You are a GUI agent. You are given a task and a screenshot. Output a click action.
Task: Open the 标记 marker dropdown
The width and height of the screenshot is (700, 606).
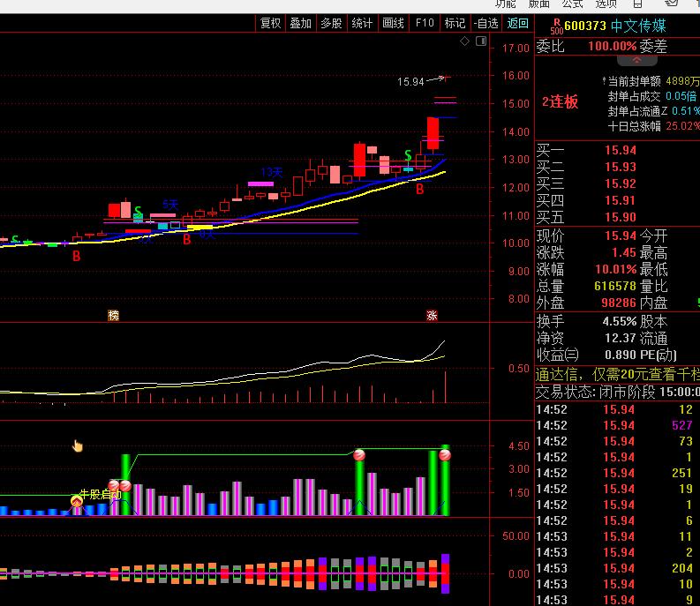[455, 23]
